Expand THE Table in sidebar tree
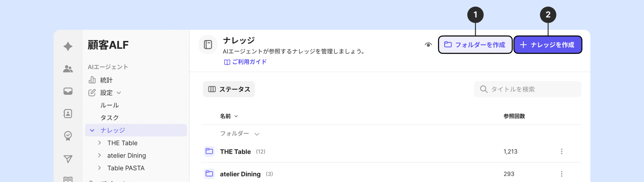Screen dimensions: 644x182 [99, 143]
